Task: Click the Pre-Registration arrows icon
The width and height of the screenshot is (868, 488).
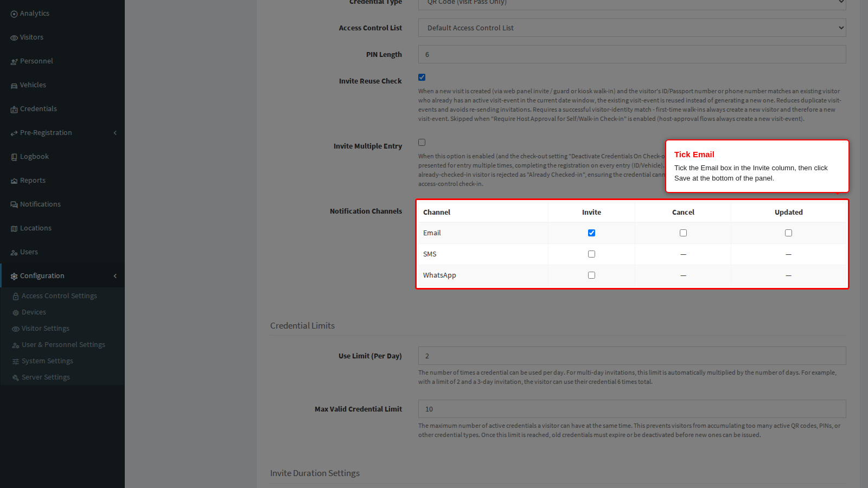Action: [x=14, y=133]
